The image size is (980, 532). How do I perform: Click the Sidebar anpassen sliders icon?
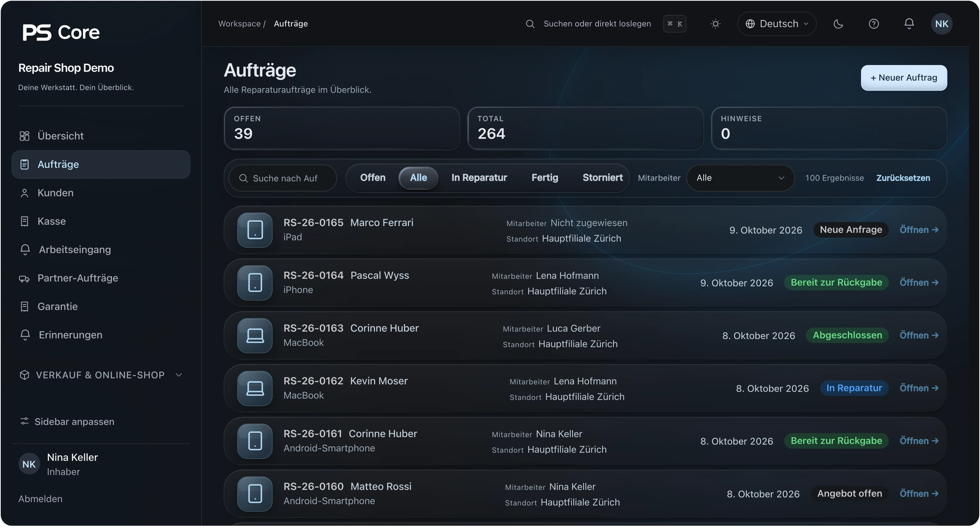click(24, 422)
